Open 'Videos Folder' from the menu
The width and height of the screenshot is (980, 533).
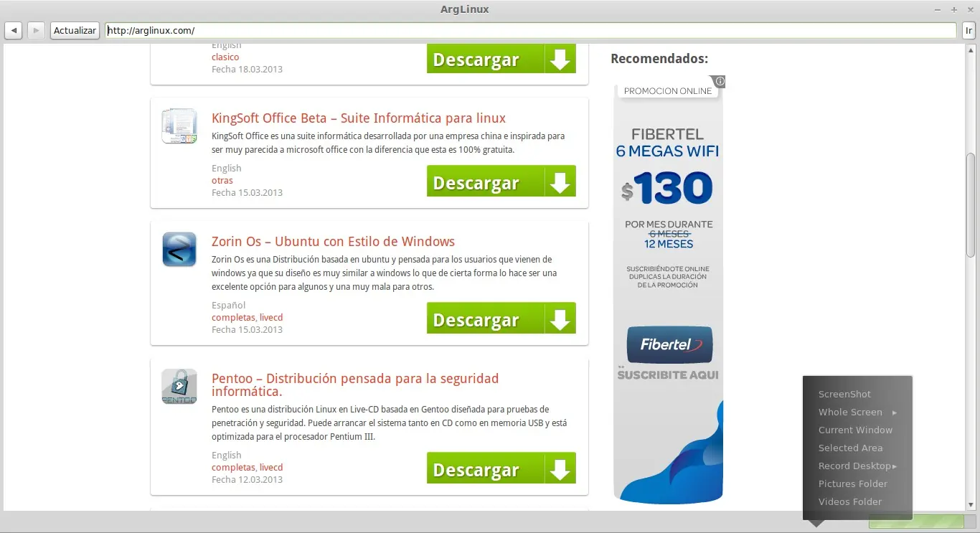tap(850, 502)
